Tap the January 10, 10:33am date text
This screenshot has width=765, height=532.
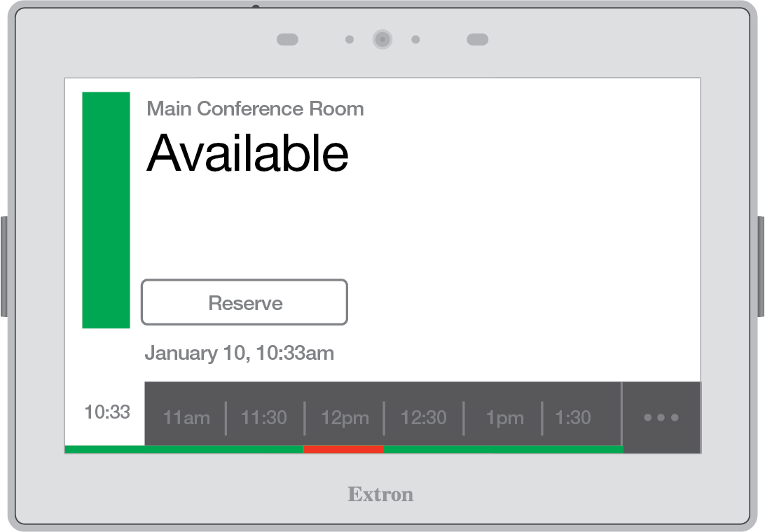point(240,353)
